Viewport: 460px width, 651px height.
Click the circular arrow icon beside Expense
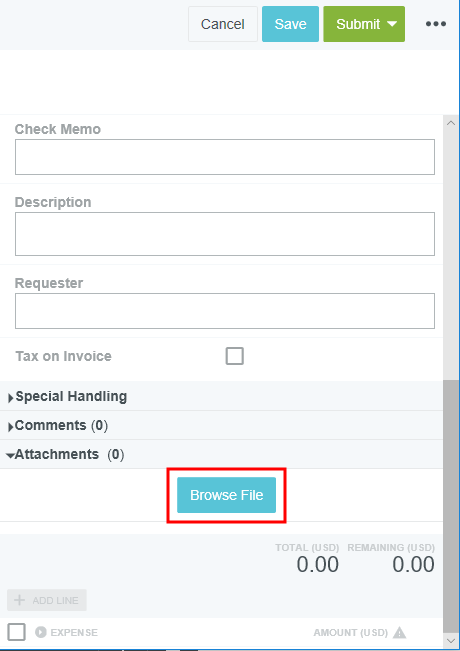[41, 632]
